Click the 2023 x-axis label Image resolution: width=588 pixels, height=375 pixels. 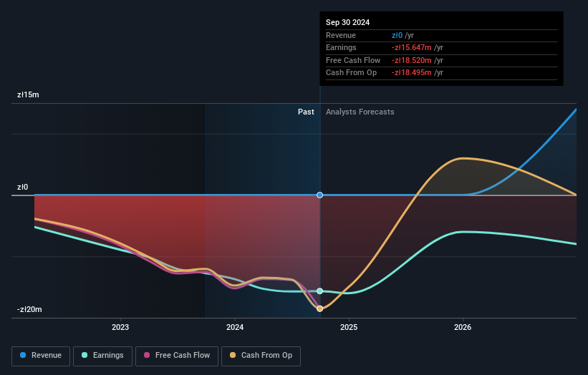pyautogui.click(x=120, y=328)
